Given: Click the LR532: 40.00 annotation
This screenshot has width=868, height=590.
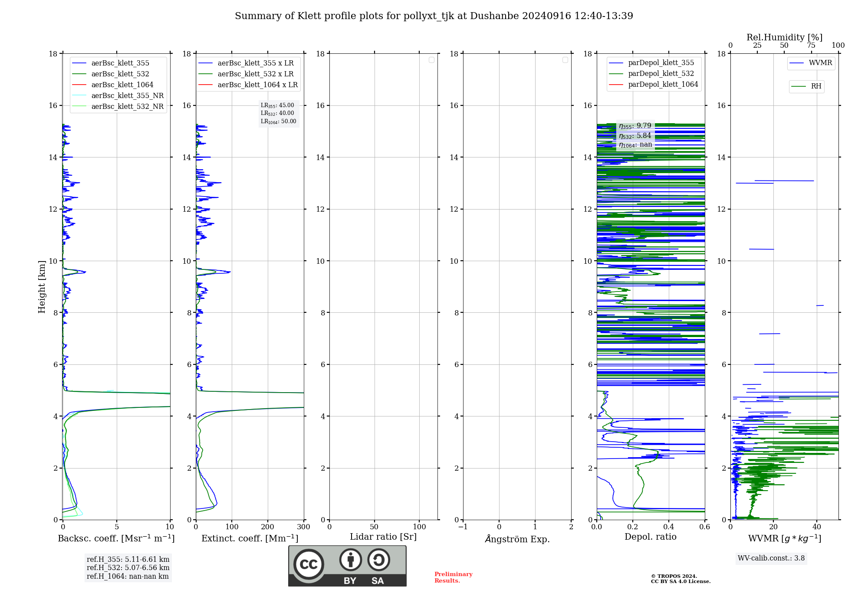Looking at the screenshot, I should click(x=277, y=113).
